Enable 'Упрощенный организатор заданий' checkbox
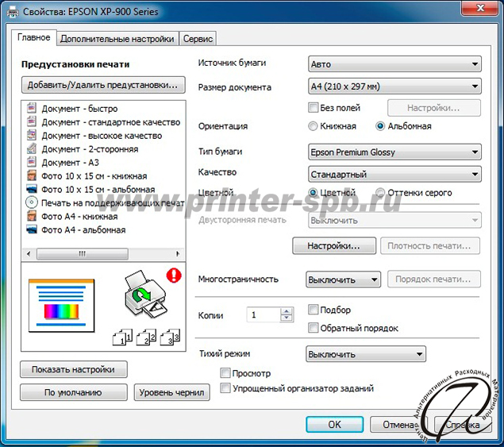 coord(225,387)
